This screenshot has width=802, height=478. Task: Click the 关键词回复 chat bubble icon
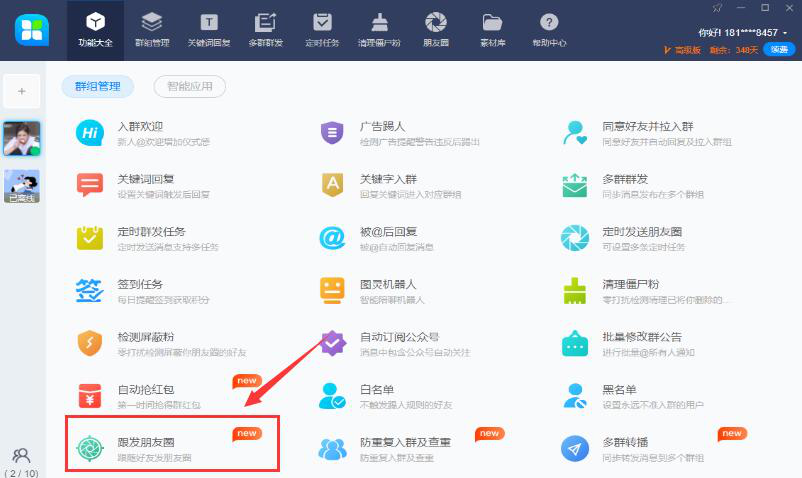[x=90, y=185]
